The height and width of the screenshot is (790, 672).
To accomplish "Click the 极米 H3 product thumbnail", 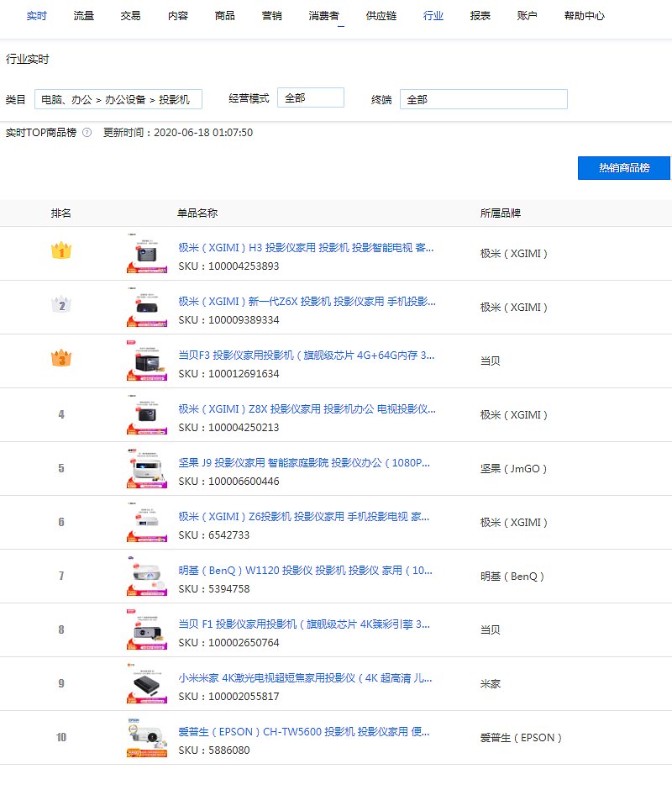I will tap(147, 253).
